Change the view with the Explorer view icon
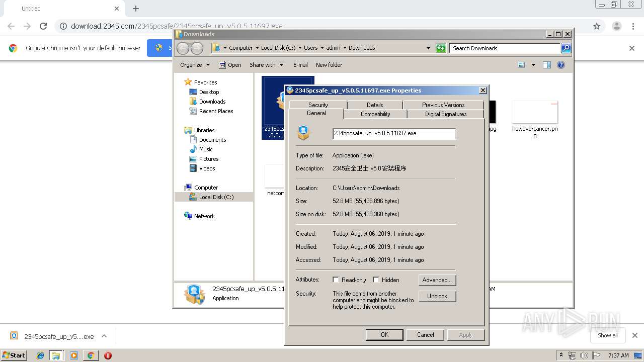 [x=521, y=65]
